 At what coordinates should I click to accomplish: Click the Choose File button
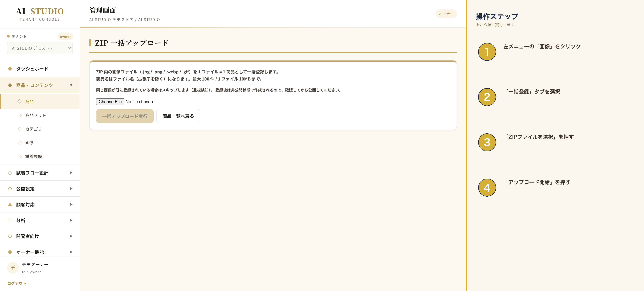click(x=110, y=101)
